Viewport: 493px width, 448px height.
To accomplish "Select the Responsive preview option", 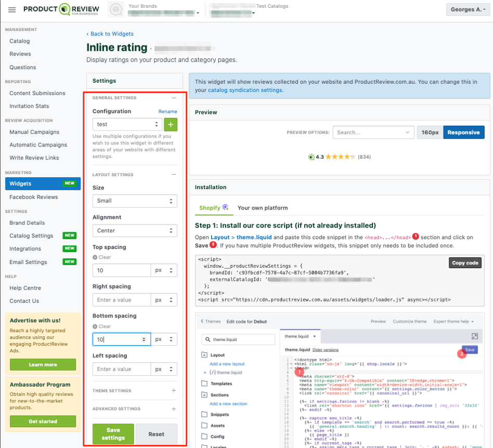I will 463,133.
